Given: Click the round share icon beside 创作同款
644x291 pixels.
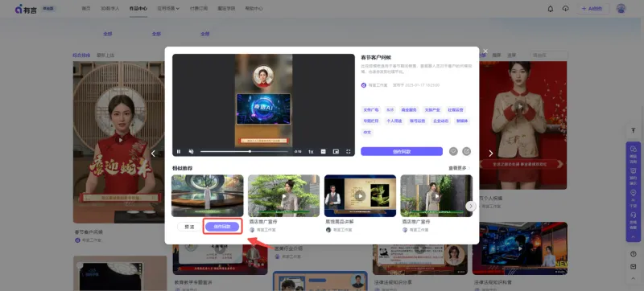Looking at the screenshot, I should coord(467,152).
